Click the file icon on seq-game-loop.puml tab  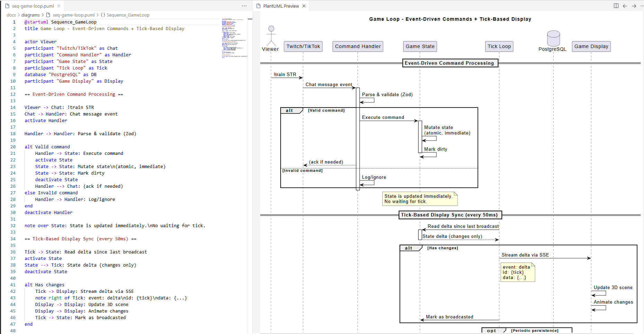click(7, 6)
